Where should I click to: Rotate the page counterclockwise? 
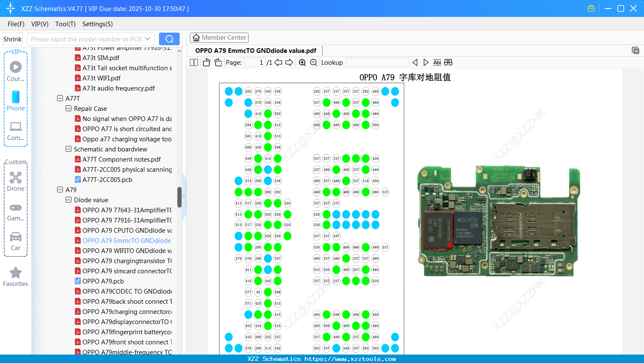click(x=206, y=63)
